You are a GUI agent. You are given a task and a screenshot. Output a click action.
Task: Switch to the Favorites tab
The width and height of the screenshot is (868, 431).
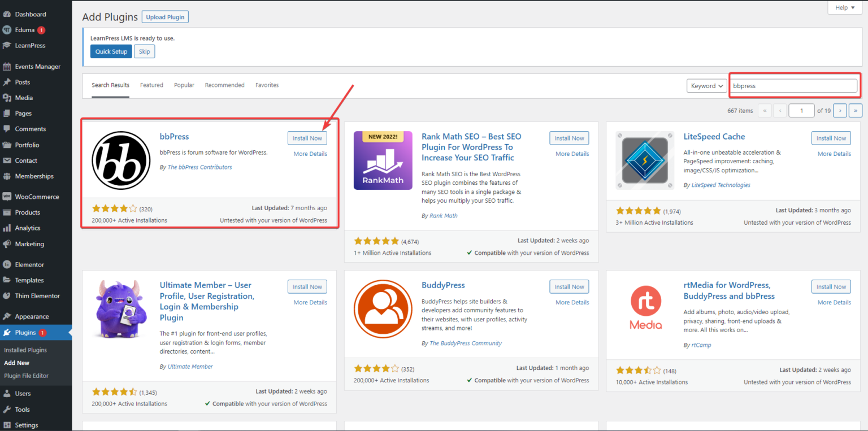tap(267, 85)
